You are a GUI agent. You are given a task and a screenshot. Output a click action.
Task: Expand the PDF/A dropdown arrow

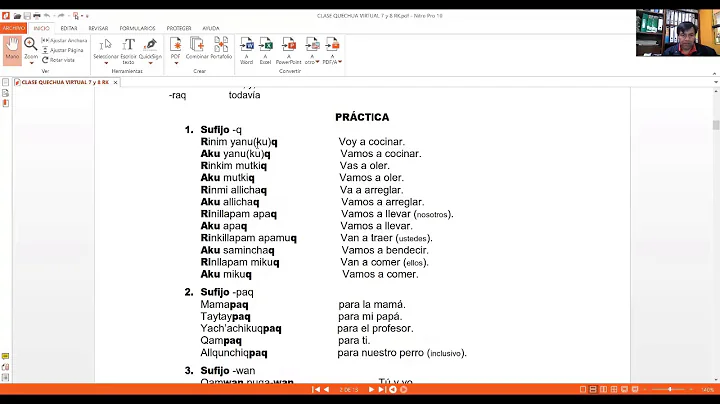point(340,62)
